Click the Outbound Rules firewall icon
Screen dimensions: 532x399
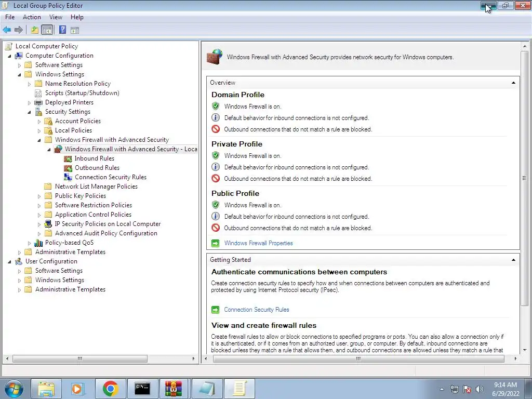[x=68, y=168]
